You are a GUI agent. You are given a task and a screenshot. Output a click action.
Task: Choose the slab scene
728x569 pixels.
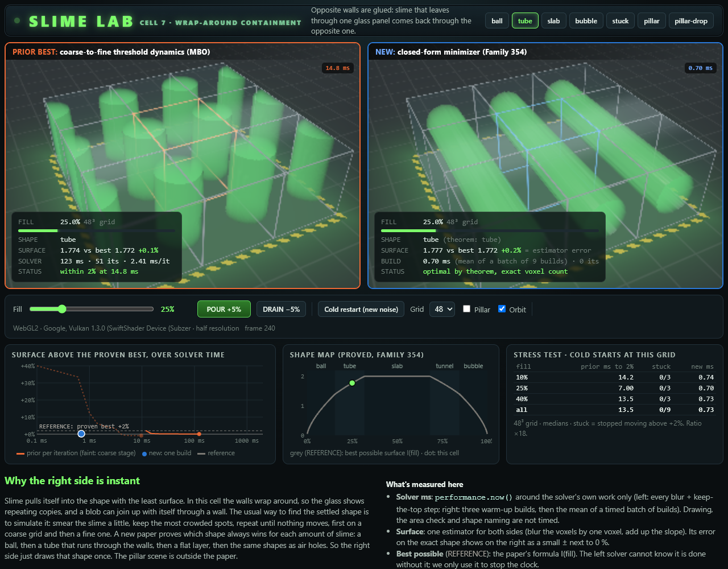click(x=553, y=21)
